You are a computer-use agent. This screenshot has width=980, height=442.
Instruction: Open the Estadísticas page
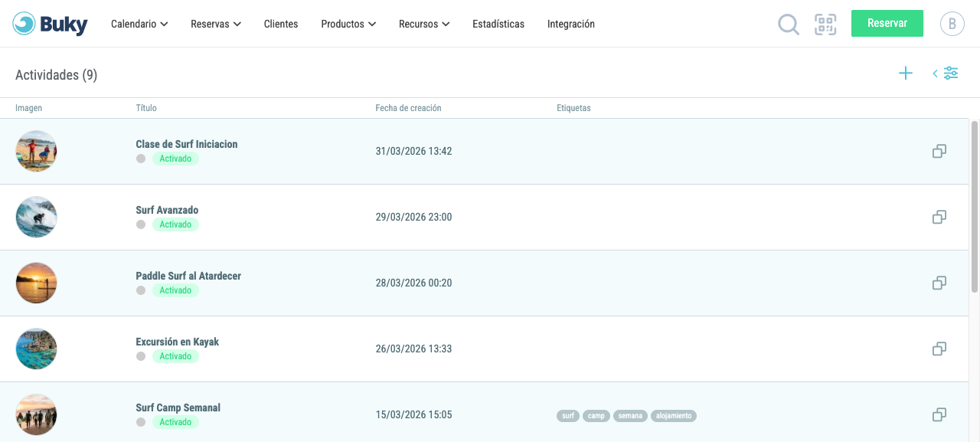click(x=498, y=24)
